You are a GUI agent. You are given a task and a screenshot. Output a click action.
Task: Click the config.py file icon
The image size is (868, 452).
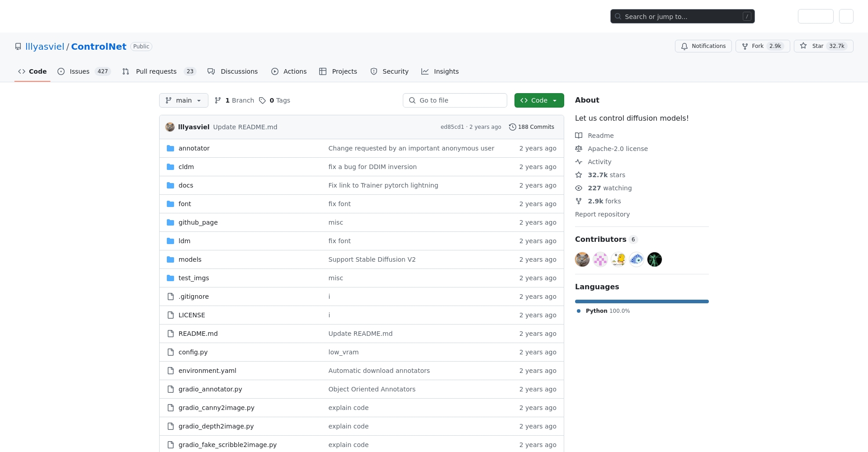(170, 352)
